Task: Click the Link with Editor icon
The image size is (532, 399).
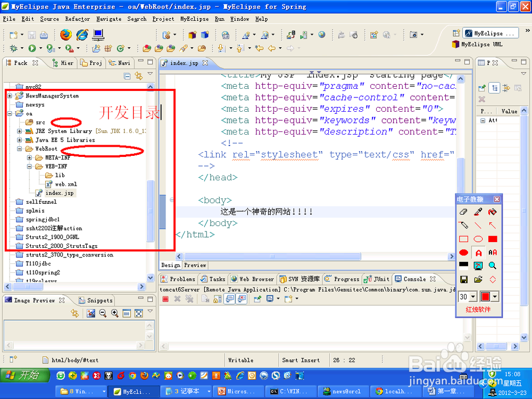Action: coord(139,76)
